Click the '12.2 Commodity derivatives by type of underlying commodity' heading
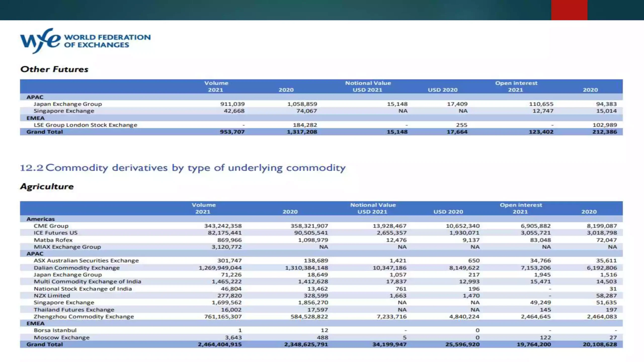The height and width of the screenshot is (362, 644). (x=183, y=168)
